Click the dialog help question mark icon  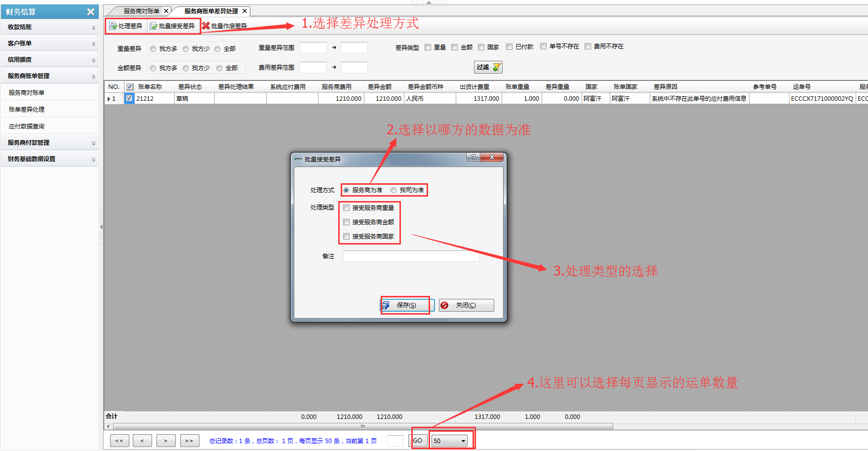point(473,157)
